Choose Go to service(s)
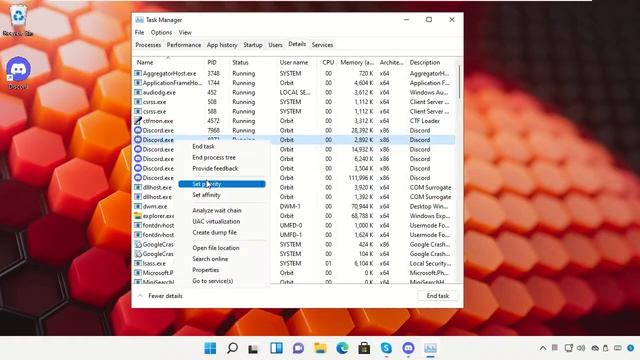Viewport: 640px width, 360px height. click(213, 281)
